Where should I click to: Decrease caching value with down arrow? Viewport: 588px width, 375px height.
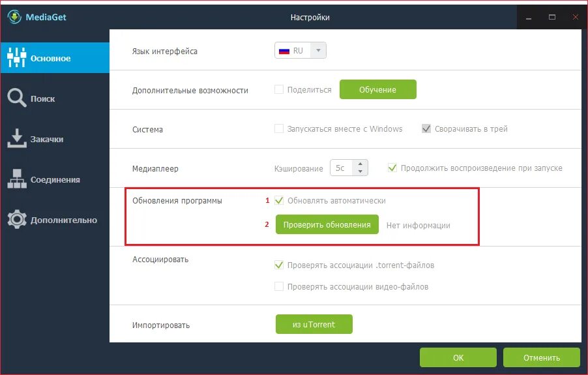point(360,172)
